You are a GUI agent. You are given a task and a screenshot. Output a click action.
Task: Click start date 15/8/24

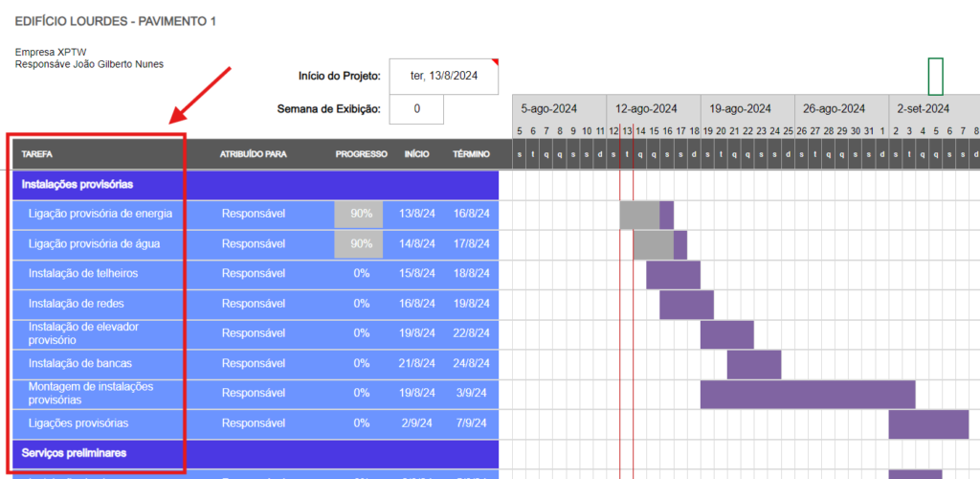417,273
